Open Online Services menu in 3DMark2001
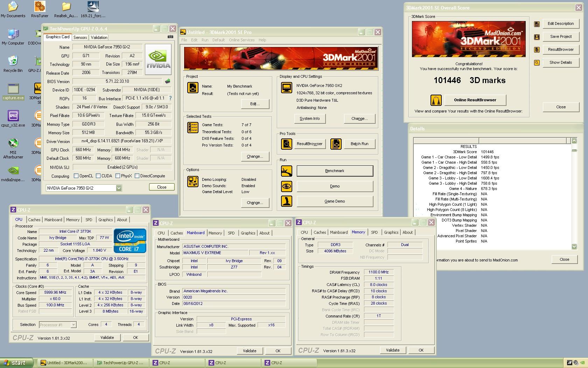Viewport: 588px width, 368px height. [x=242, y=40]
